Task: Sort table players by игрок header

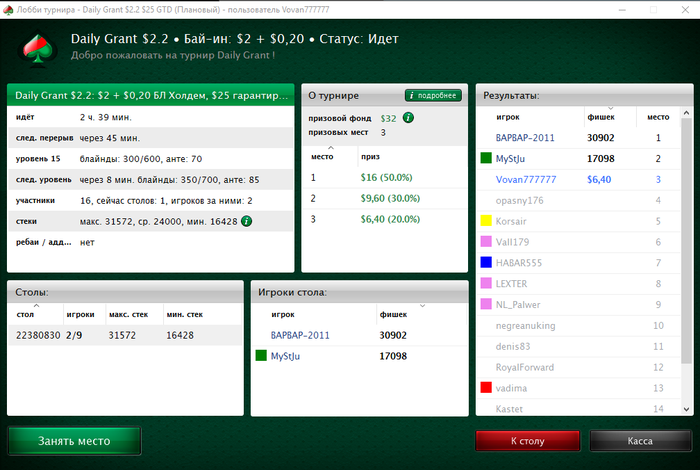Action: 283,314
